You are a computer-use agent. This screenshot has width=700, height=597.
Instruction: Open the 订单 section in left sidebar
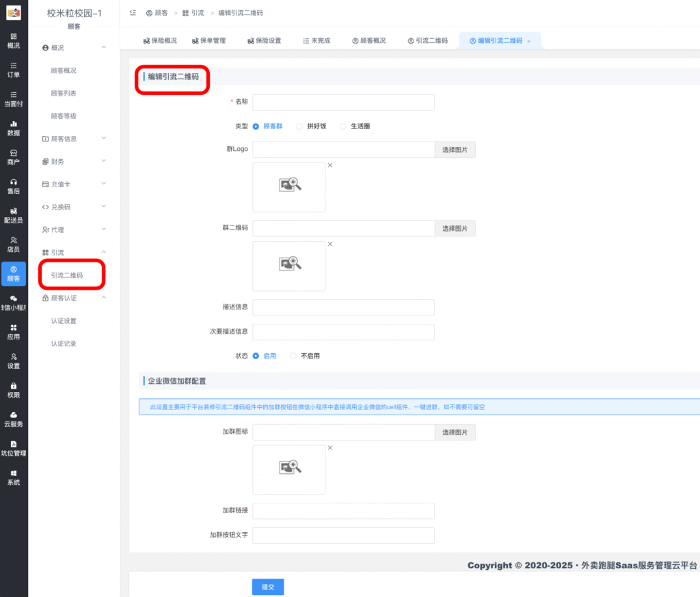[14, 70]
